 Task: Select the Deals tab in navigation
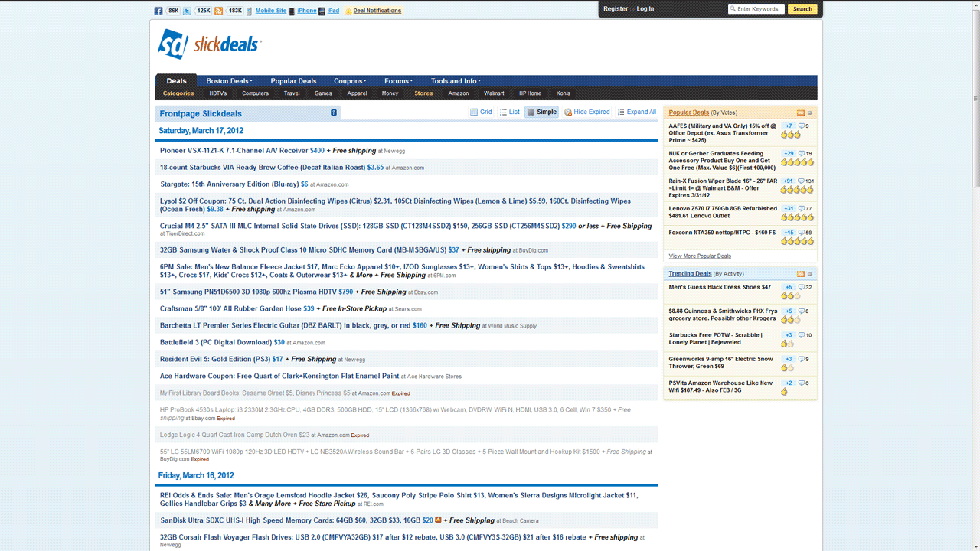[176, 81]
